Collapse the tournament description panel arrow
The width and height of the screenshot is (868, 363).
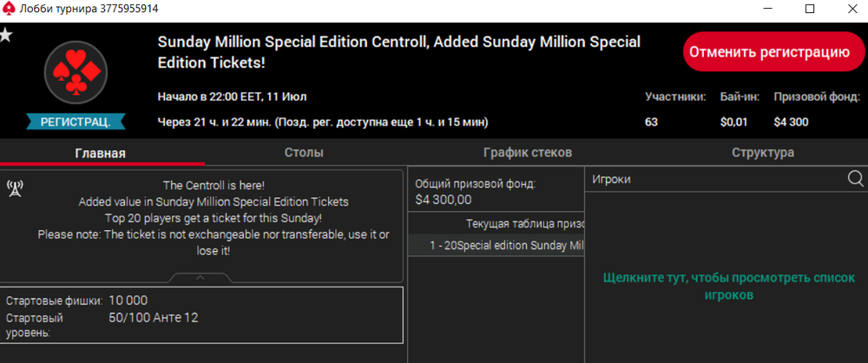pyautogui.click(x=201, y=277)
